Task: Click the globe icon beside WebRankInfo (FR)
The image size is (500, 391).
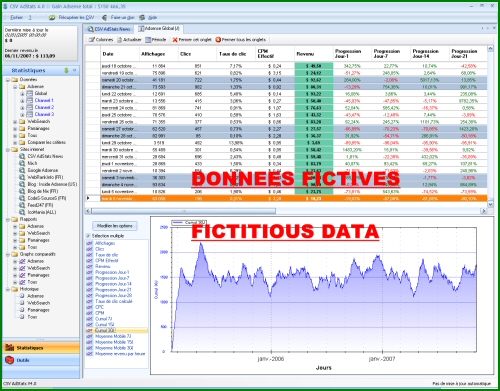Action: [x=22, y=177]
